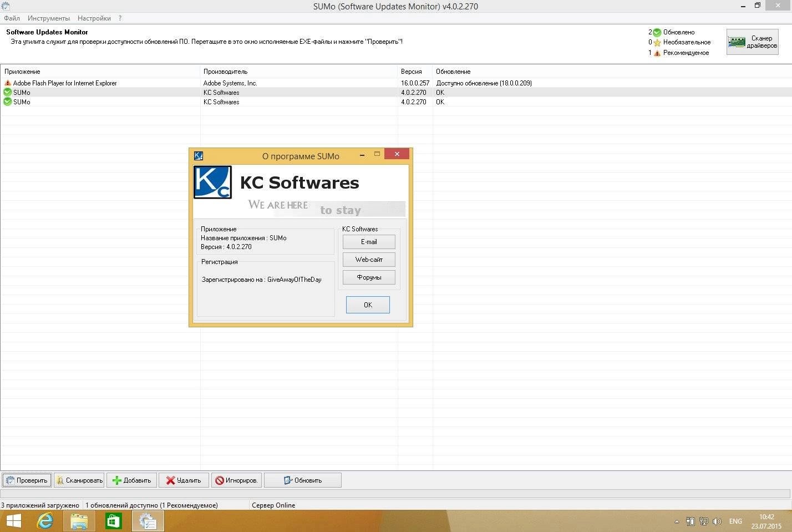Click the KC Softwares logo icon
The image size is (792, 532).
[212, 182]
